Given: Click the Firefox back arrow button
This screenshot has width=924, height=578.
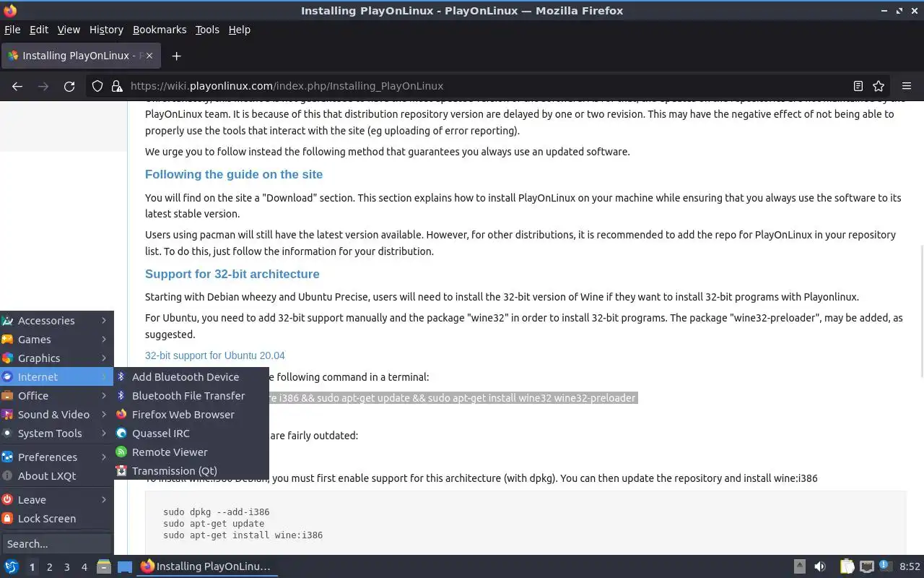Looking at the screenshot, I should pos(17,86).
